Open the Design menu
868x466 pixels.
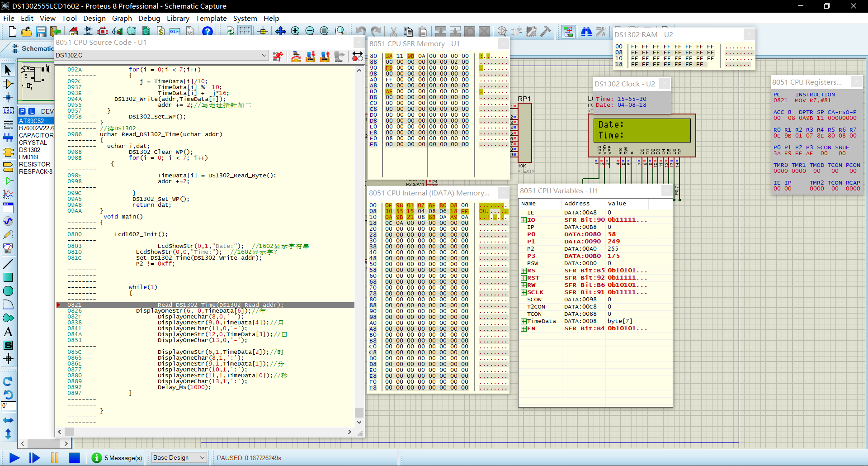[94, 18]
